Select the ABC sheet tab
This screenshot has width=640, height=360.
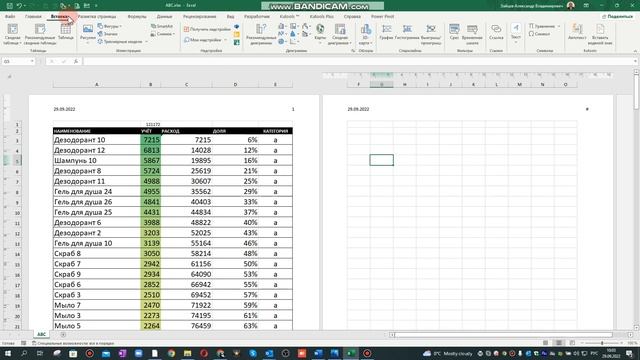[x=42, y=334]
